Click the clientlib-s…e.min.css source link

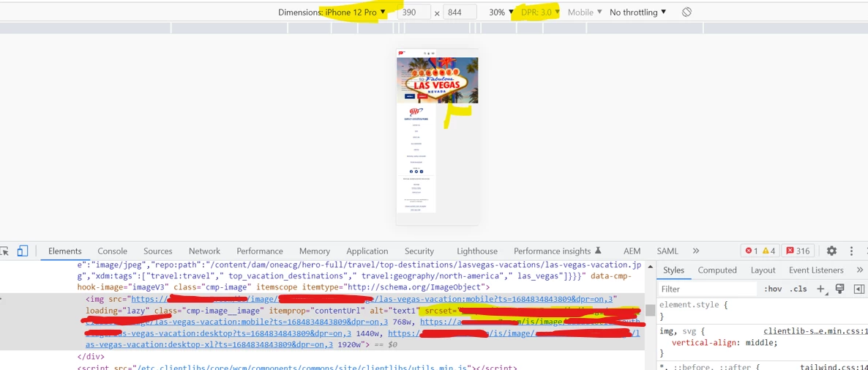815,332
